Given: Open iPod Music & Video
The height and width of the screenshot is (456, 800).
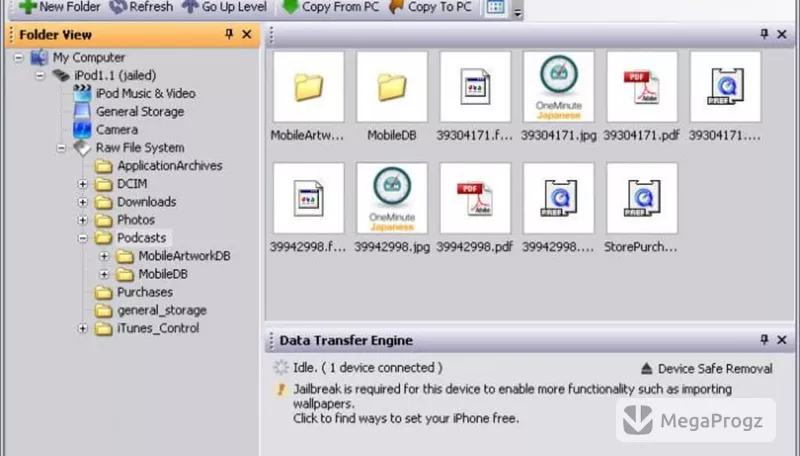Looking at the screenshot, I should coord(145,93).
